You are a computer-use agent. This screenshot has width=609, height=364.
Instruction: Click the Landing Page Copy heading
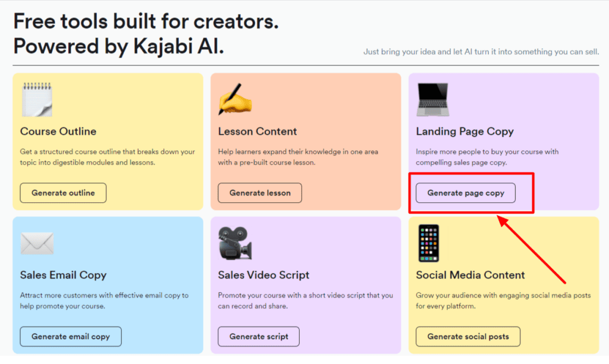coord(465,131)
